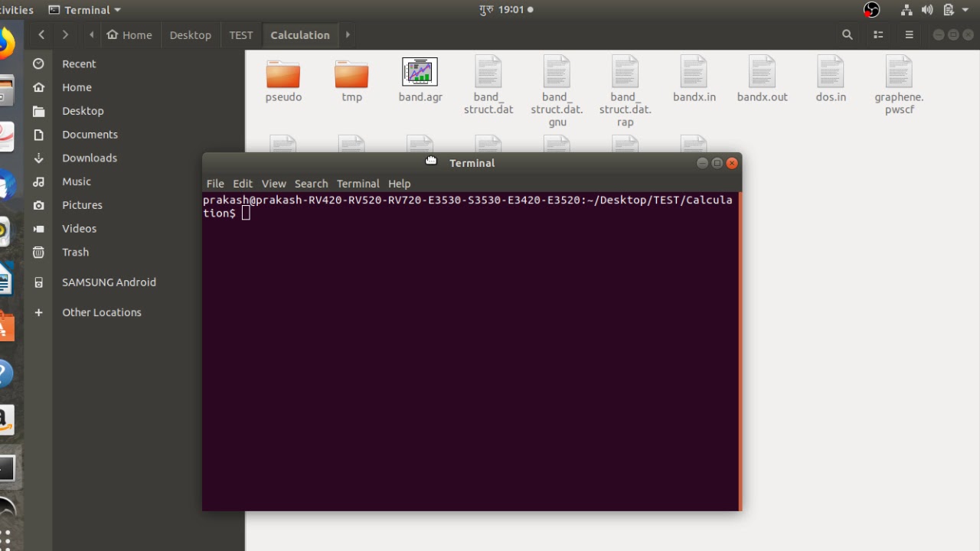Viewport: 980px width, 551px height.
Task: Select the graphene.pwscf file
Action: [899, 84]
